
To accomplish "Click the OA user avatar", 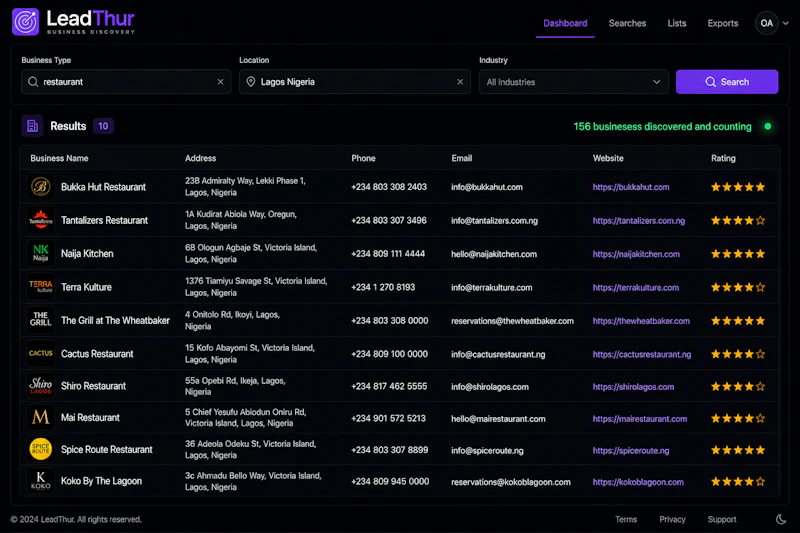I will (766, 23).
